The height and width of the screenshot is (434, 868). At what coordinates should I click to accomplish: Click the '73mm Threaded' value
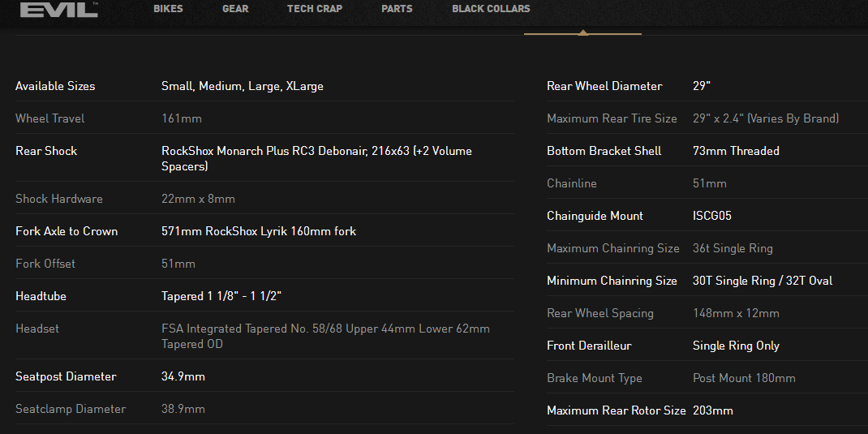[x=736, y=151]
